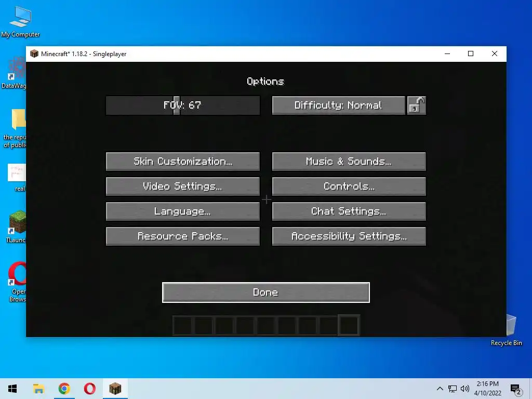532x399 pixels.
Task: Select My Computer desktop icon
Action: pos(20,22)
